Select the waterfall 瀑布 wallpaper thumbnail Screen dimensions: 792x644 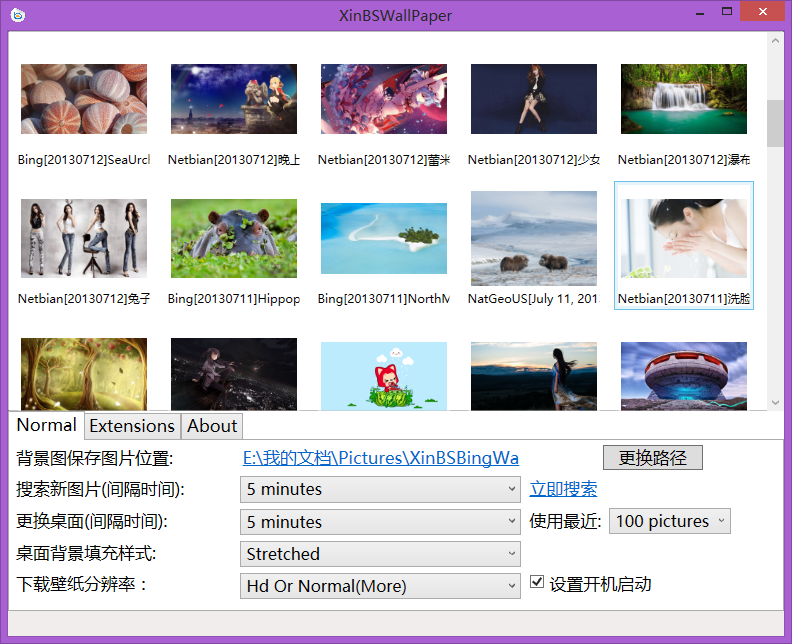[684, 99]
